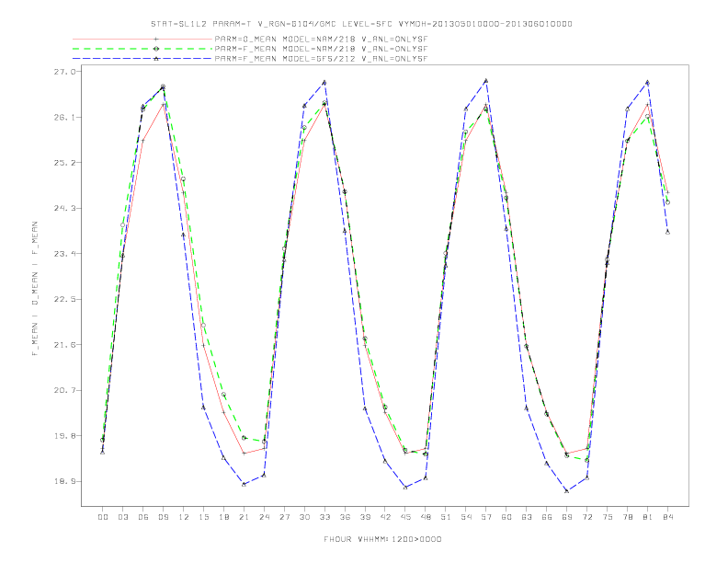Click the x-axis tick label 54

(466, 517)
